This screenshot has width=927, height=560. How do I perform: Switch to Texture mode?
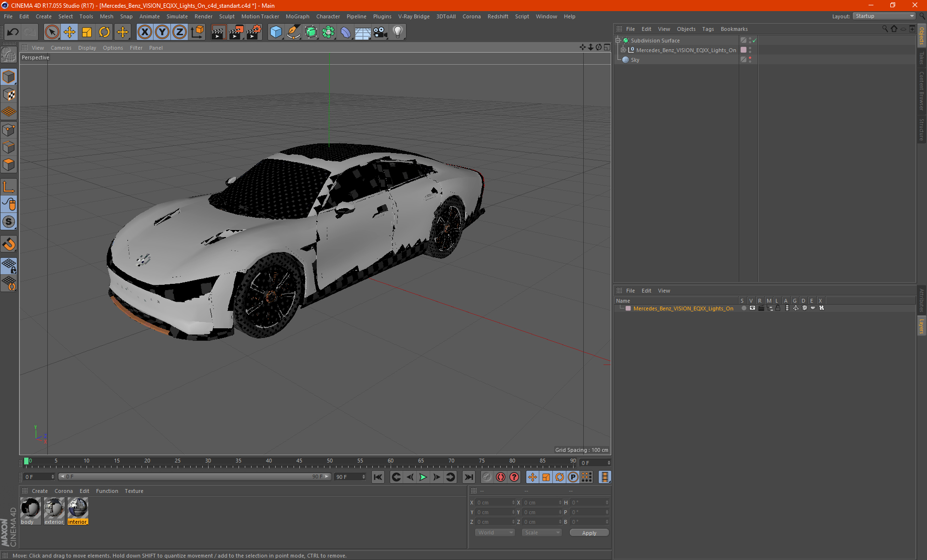pyautogui.click(x=9, y=95)
